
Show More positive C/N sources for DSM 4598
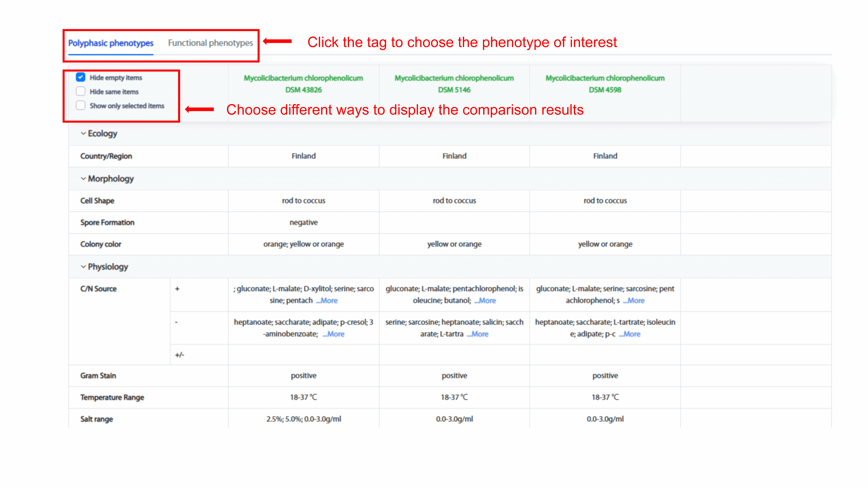[634, 300]
